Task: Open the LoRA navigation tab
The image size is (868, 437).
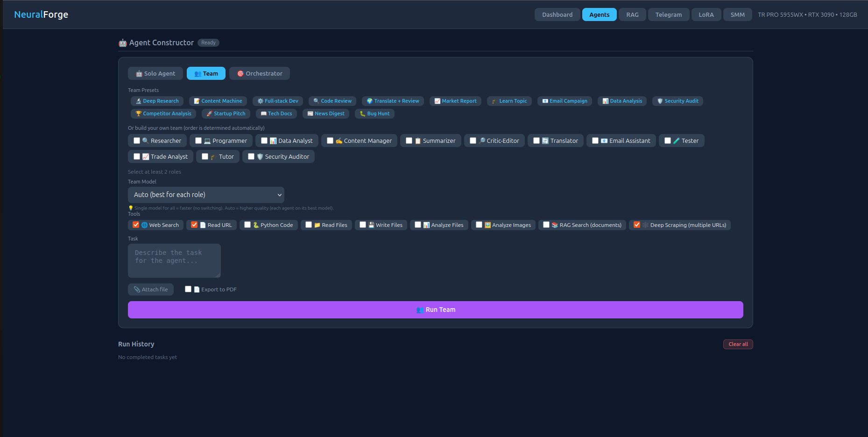Action: click(x=706, y=14)
